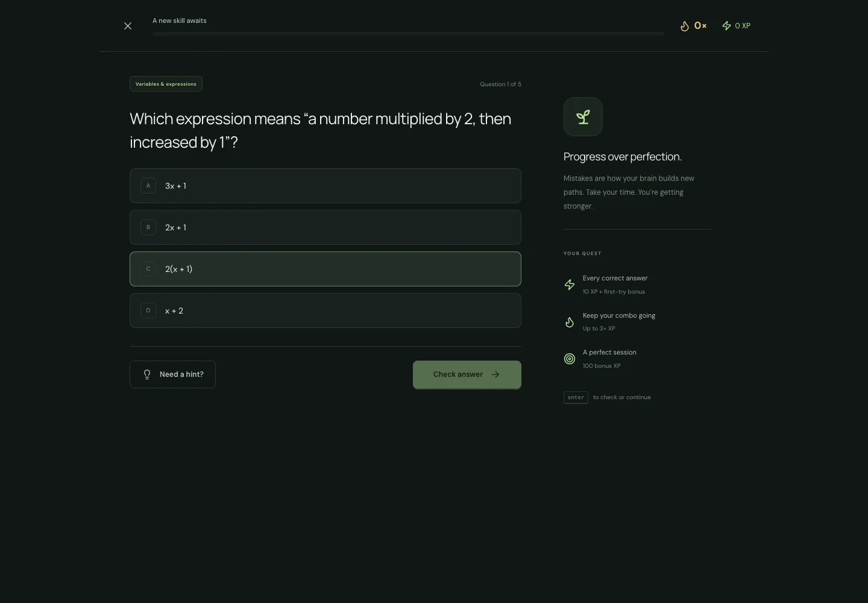Click the 10 XP + first-try bonus text
868x603 pixels.
tap(614, 292)
